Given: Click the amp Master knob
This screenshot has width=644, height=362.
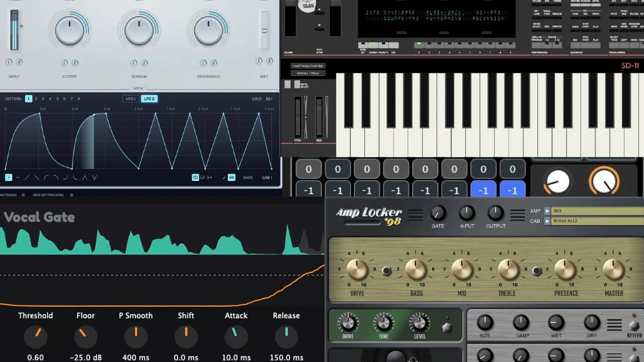Looking at the screenshot, I should 613,270.
